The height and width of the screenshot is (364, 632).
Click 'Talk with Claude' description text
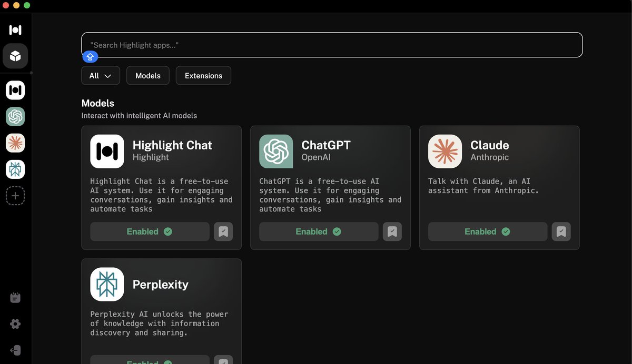483,186
